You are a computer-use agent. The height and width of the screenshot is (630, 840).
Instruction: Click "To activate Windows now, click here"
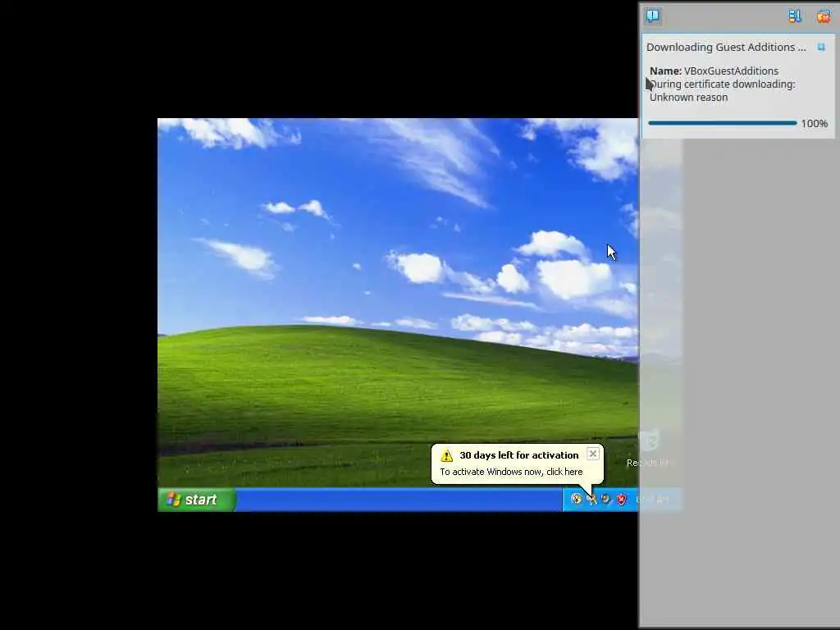pos(511,472)
